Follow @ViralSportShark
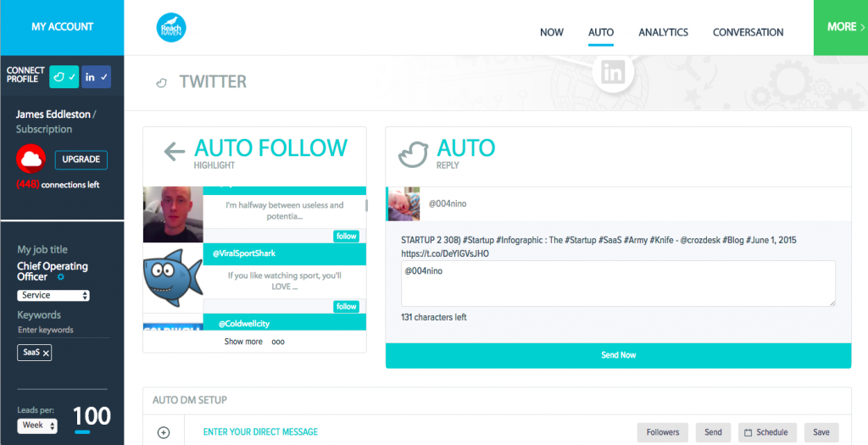 click(x=347, y=307)
